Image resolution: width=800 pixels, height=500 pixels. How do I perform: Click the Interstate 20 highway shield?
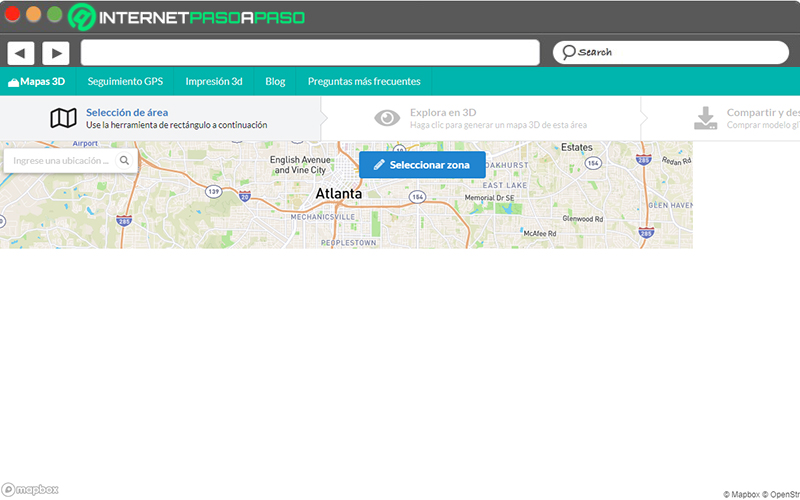(245, 196)
